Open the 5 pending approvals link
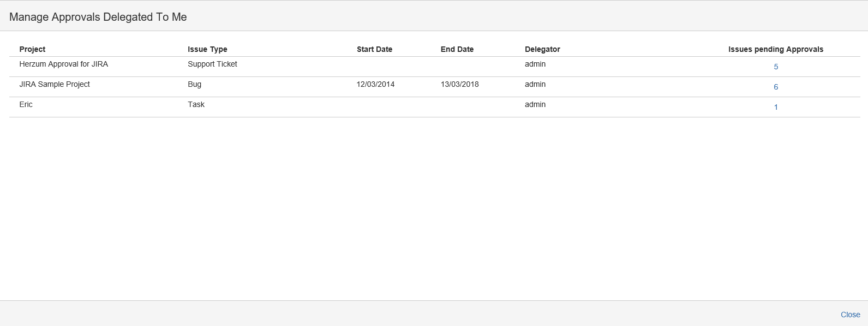Viewport: 868px width, 326px height. click(775, 67)
